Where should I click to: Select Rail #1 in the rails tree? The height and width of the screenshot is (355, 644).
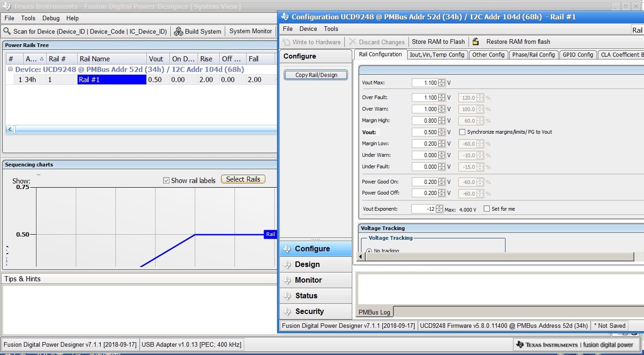pos(112,79)
